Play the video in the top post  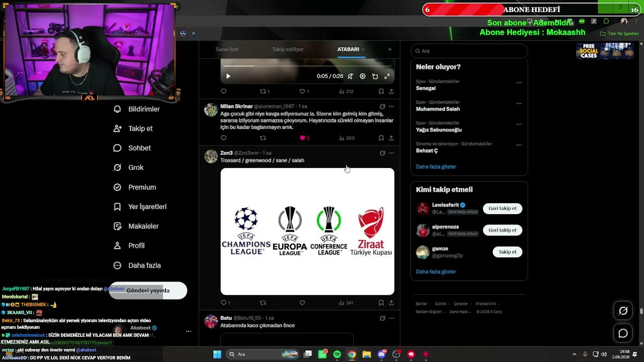pyautogui.click(x=228, y=76)
